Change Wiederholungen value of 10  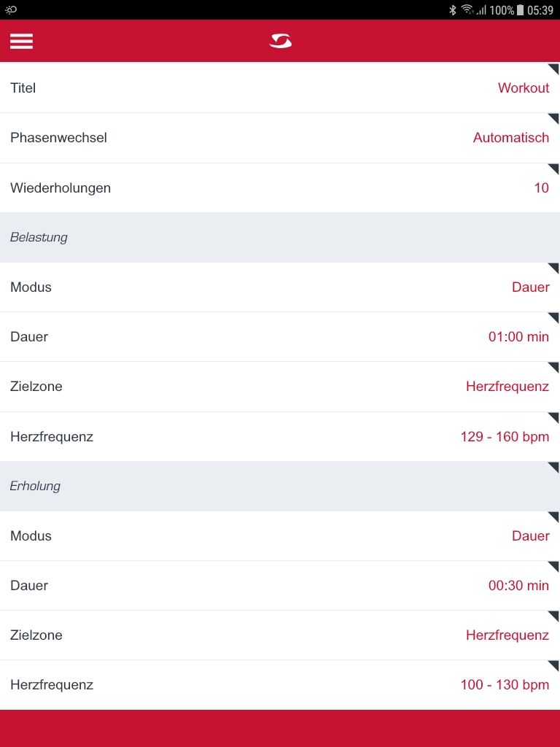[540, 188]
